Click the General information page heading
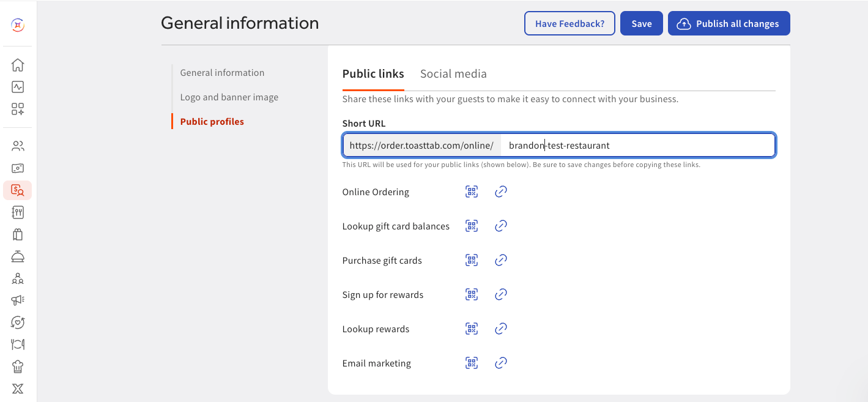 pos(240,23)
